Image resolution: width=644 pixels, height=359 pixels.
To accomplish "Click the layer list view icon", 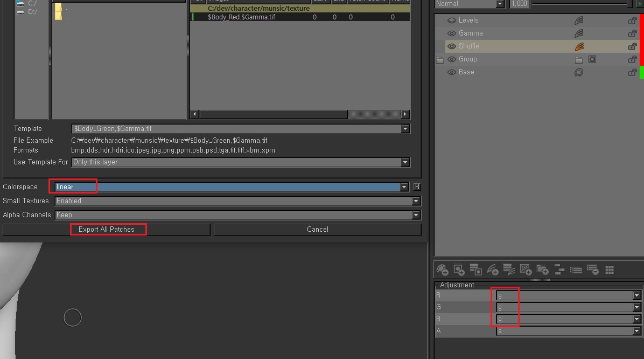I will tap(576, 270).
